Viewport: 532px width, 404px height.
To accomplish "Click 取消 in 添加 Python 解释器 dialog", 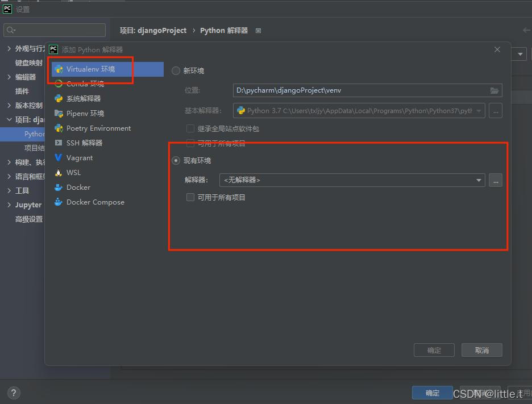I will (x=482, y=350).
